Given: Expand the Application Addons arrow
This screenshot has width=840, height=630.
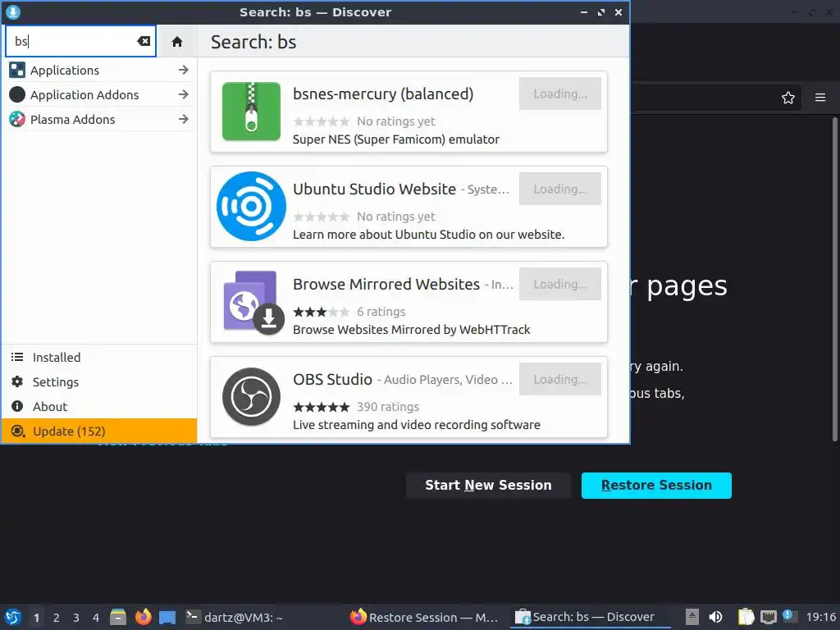Looking at the screenshot, I should 183,94.
